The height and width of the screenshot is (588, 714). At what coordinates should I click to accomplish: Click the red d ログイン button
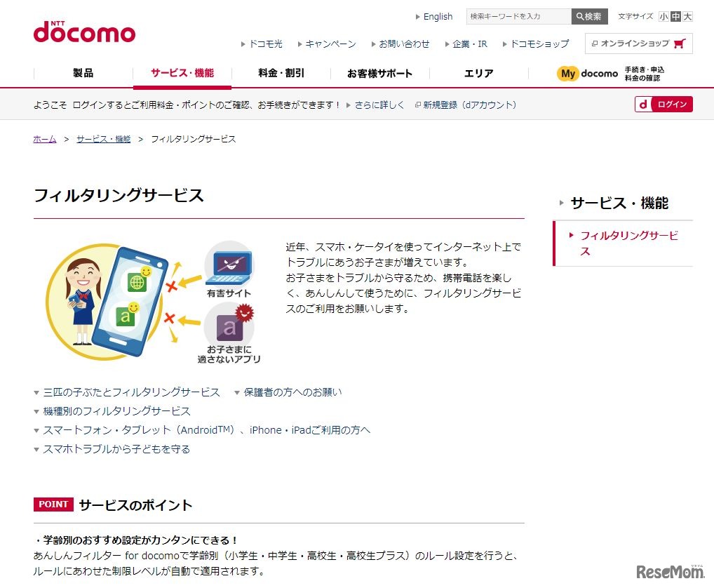coord(664,105)
